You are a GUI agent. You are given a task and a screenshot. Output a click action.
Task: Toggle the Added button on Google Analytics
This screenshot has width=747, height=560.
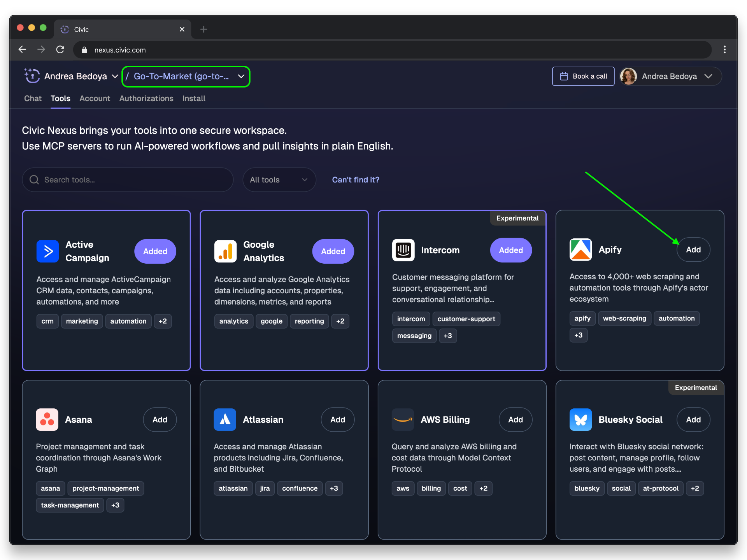(333, 251)
